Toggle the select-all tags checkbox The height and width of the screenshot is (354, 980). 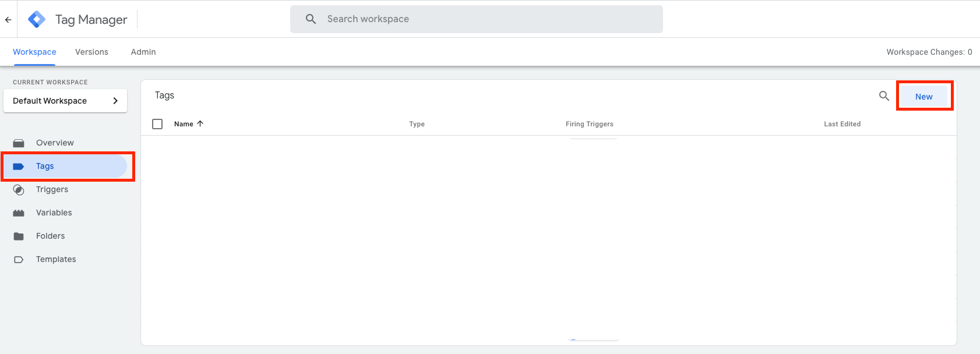tap(157, 124)
